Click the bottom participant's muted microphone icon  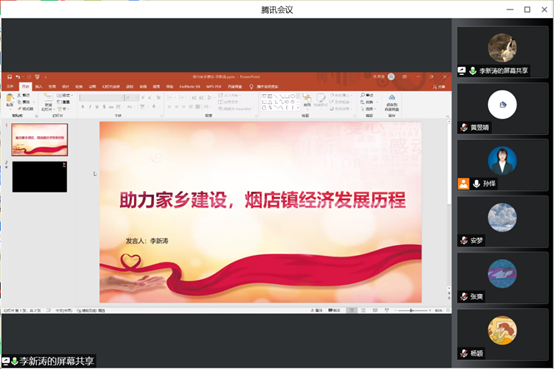click(464, 353)
